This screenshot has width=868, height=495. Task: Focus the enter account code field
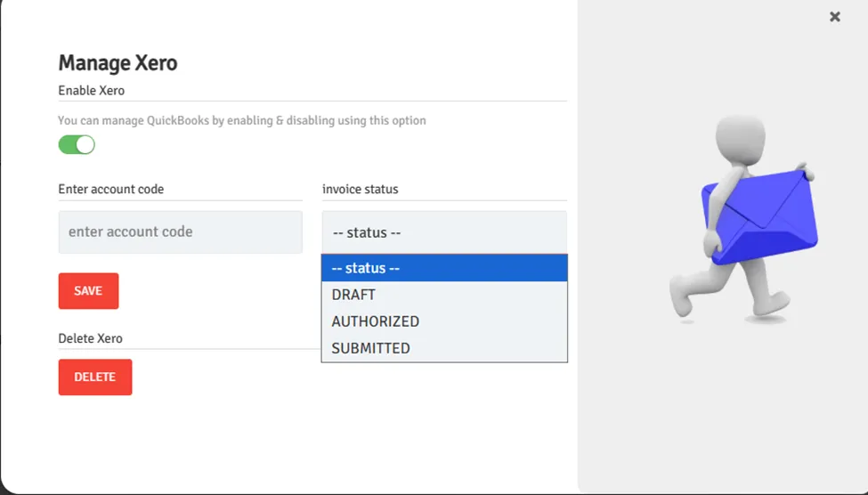181,232
